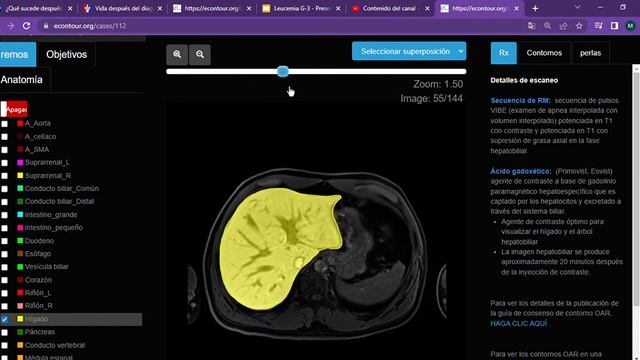Enable the Vesícula biliar checkbox

(x=4, y=267)
